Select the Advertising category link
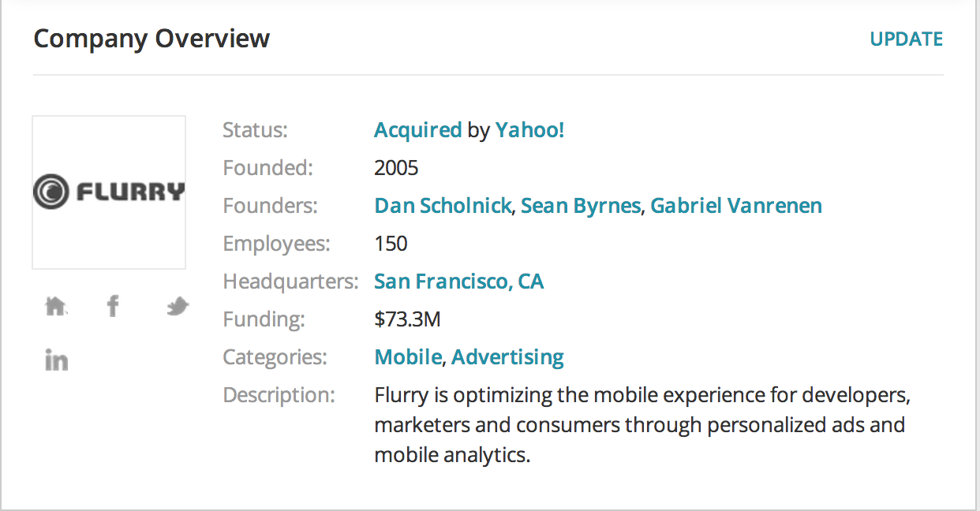This screenshot has height=511, width=980. 507,357
